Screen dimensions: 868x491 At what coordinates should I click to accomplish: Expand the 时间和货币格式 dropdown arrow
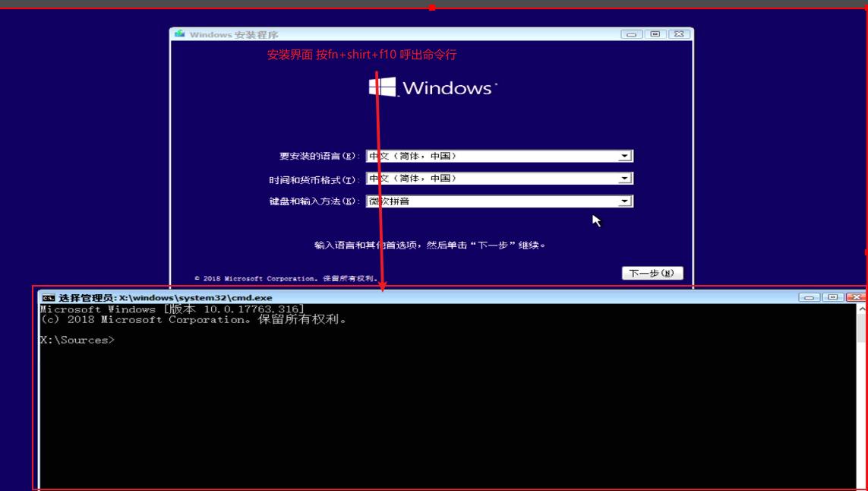(x=624, y=179)
